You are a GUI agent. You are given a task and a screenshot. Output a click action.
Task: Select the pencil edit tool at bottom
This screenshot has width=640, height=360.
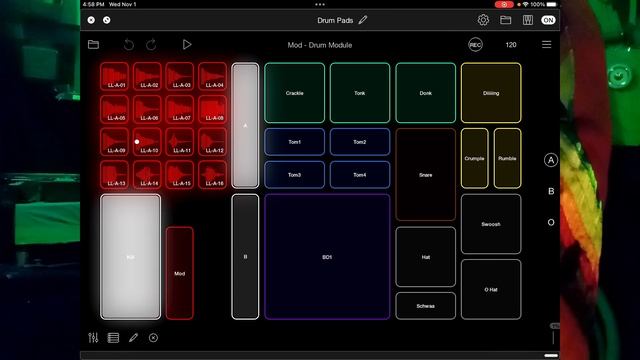[133, 338]
